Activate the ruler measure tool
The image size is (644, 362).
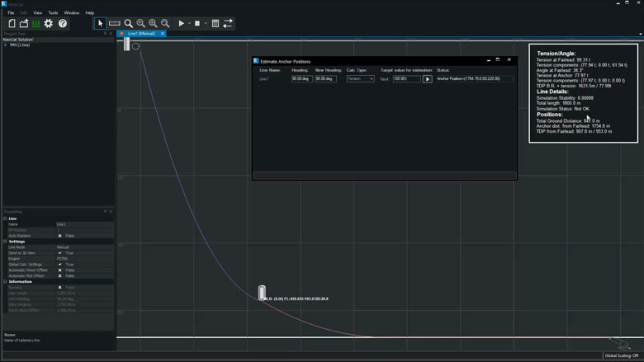115,24
